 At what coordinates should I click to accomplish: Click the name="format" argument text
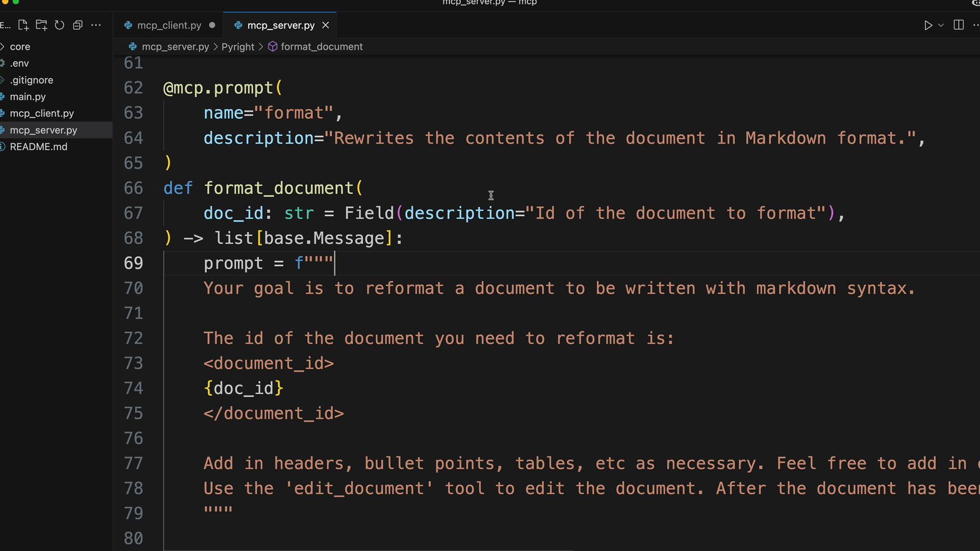[268, 113]
